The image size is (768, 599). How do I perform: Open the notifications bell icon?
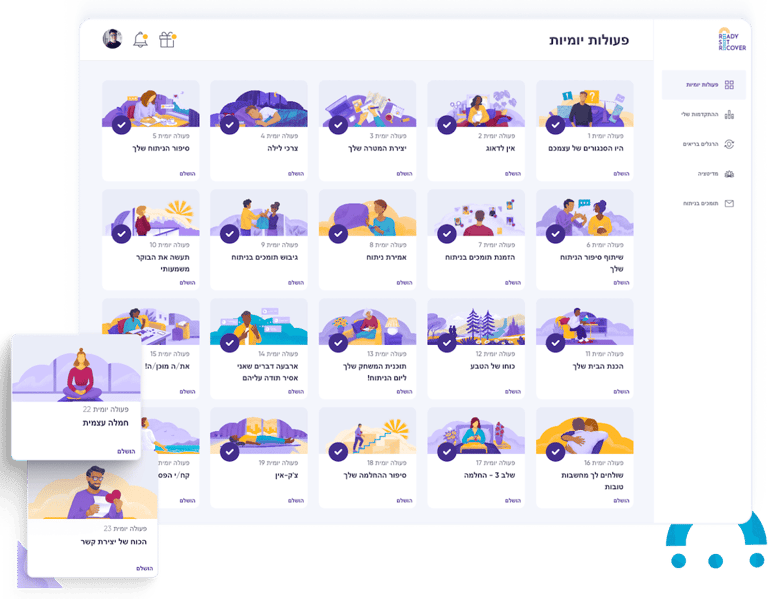[x=141, y=40]
